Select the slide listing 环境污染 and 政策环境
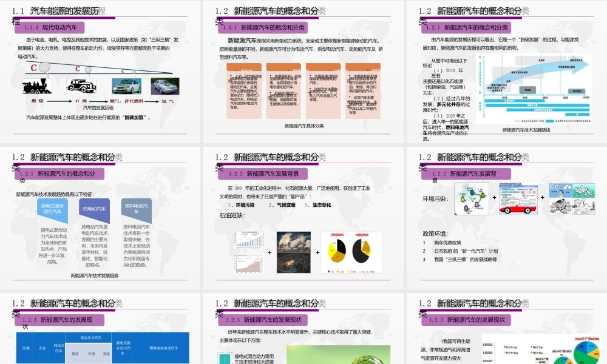The image size is (607, 364). [507, 218]
